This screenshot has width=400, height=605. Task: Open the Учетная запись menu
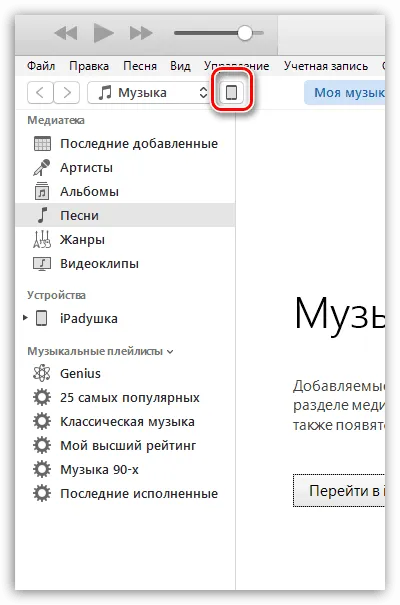click(x=326, y=66)
